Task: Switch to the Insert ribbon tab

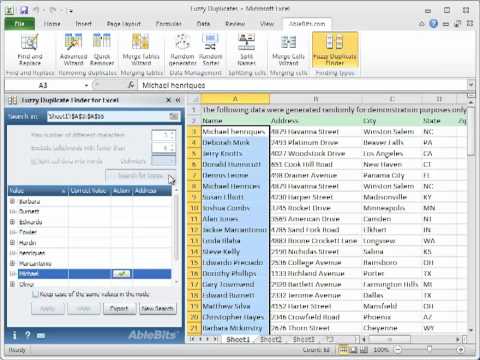Action: point(83,24)
